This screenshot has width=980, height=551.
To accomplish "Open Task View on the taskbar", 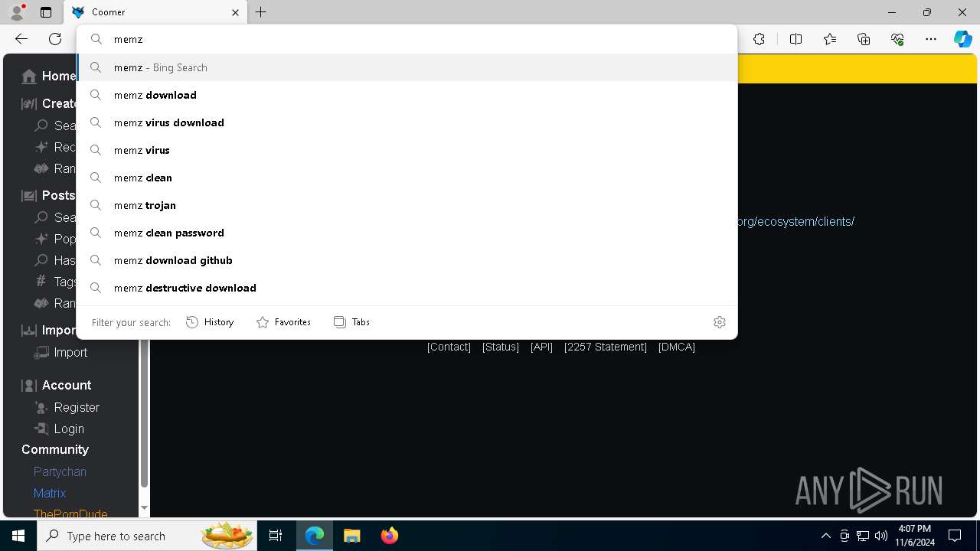I will pos(276,536).
